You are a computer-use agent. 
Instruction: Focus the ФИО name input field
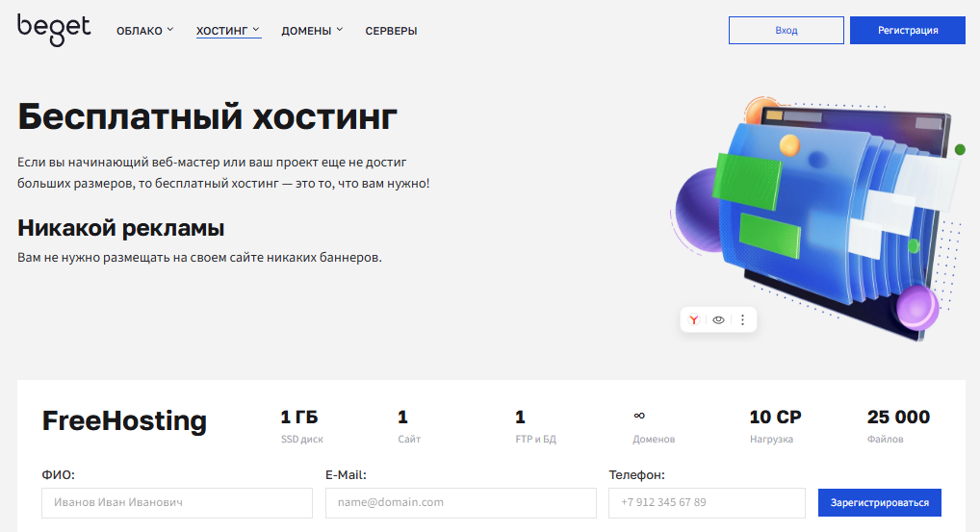177,502
